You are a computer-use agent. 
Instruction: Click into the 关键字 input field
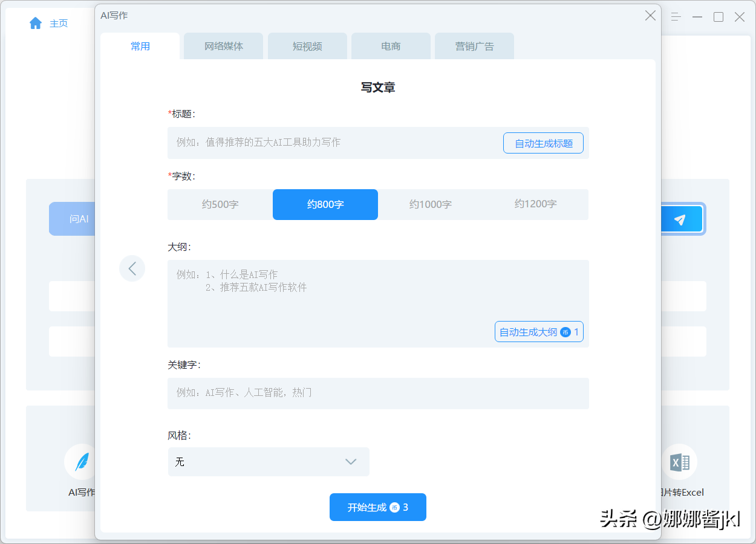click(x=378, y=393)
